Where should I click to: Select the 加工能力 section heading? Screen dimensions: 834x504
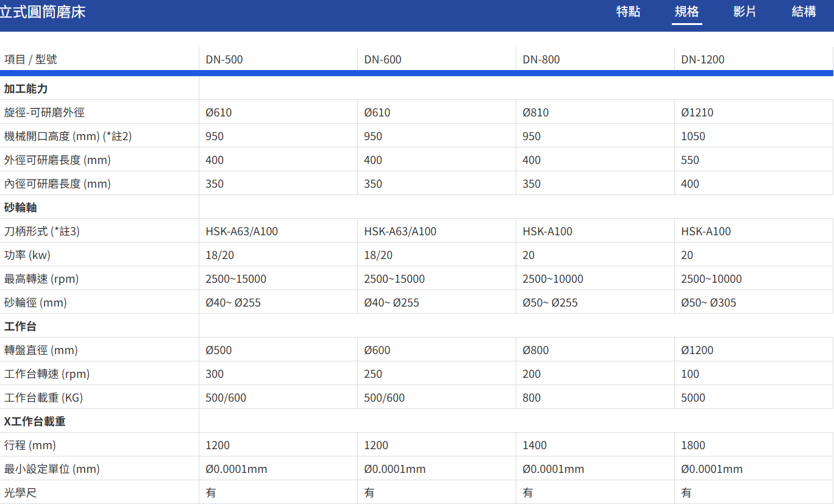[26, 89]
